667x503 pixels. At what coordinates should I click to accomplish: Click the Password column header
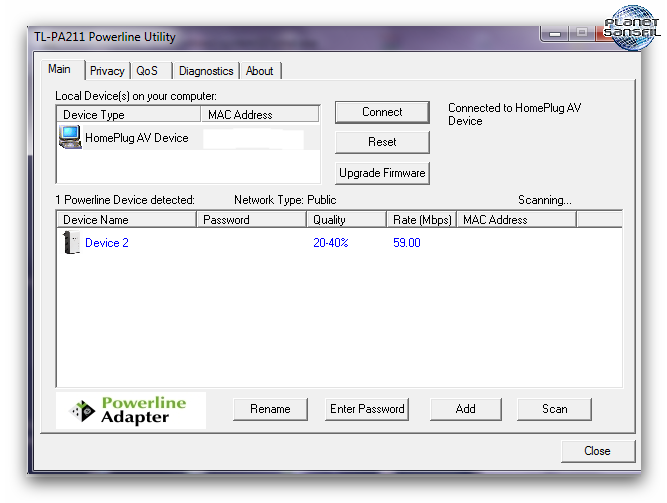tap(251, 220)
